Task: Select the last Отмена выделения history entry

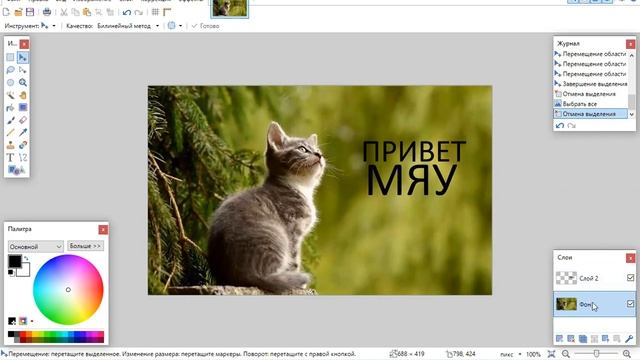Action: (591, 114)
